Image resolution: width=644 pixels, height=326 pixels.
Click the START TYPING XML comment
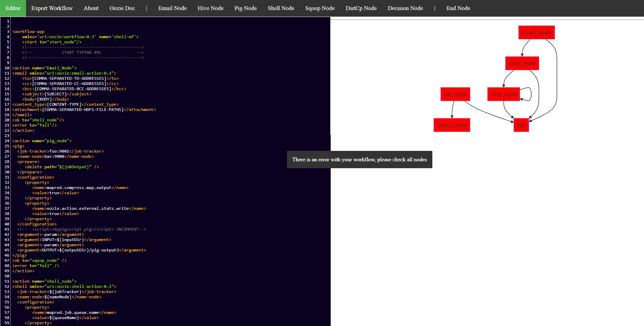83,52
